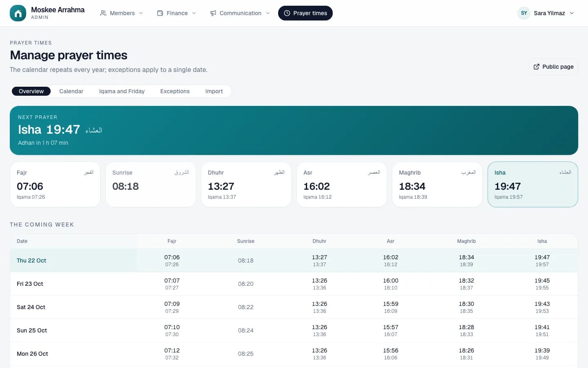Viewport: 588px width, 368px height.
Task: Open the Sara Yilmaz account dropdown chevron
Action: coord(572,13)
